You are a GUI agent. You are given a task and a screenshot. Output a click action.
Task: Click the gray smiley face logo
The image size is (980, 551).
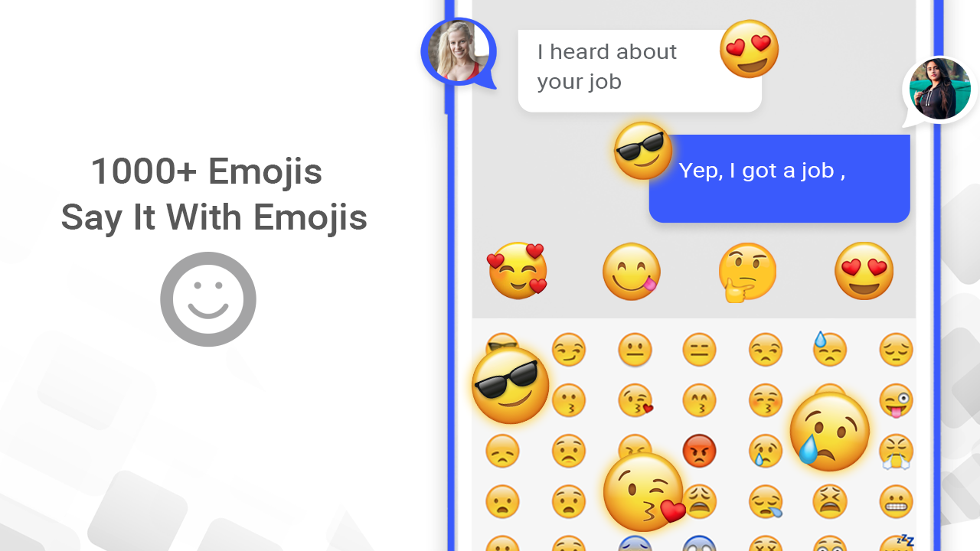[207, 299]
